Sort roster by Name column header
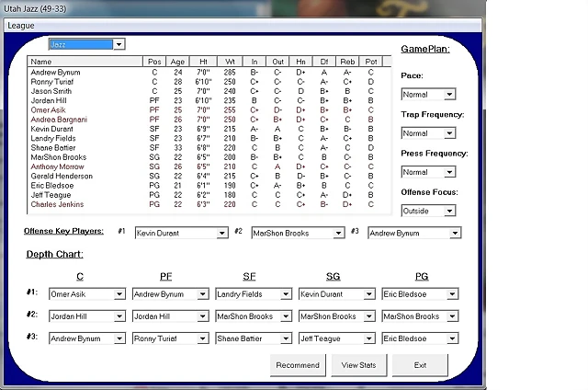 click(x=85, y=62)
